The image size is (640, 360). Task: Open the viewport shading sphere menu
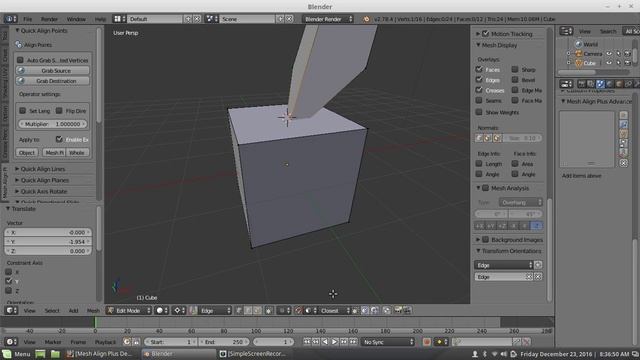(162, 311)
